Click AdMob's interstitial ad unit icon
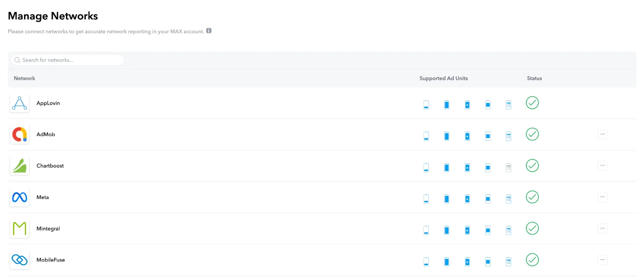644x278 pixels. pos(446,136)
